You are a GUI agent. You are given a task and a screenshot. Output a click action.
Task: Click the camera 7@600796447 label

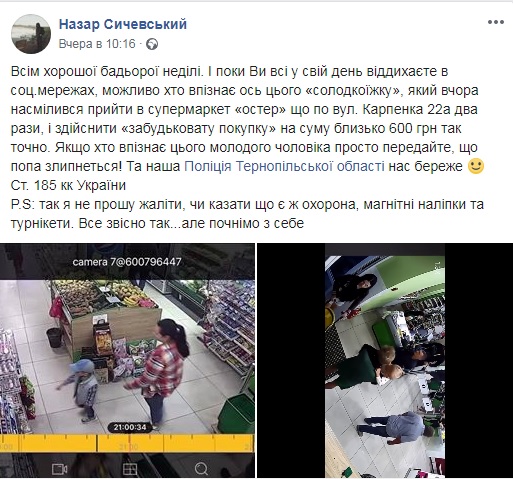[127, 262]
